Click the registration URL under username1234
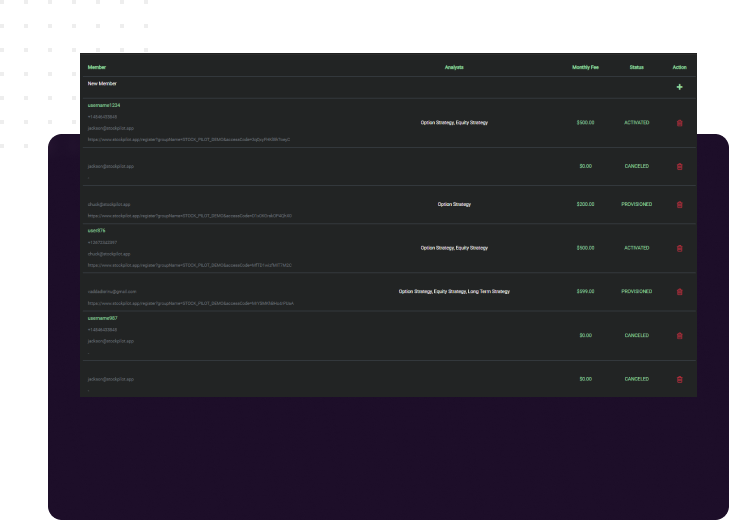The height and width of the screenshot is (520, 729). [x=189, y=140]
